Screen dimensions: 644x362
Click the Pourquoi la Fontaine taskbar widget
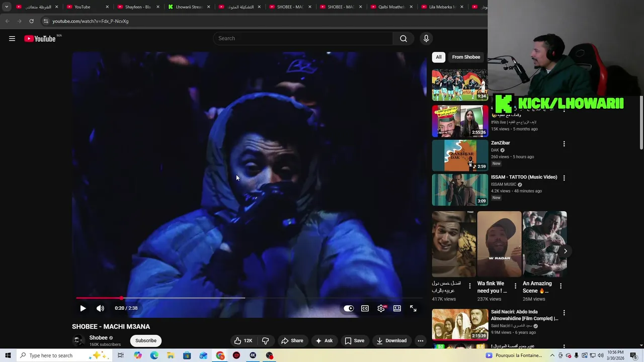pyautogui.click(x=513, y=355)
